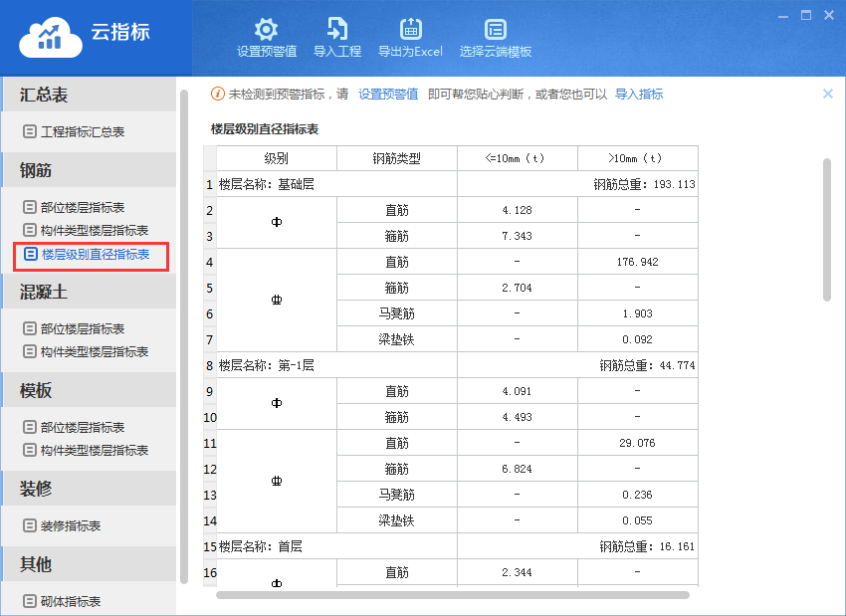Image resolution: width=846 pixels, height=616 pixels.
Task: Click the orange warning info icon
Action: pyautogui.click(x=218, y=94)
